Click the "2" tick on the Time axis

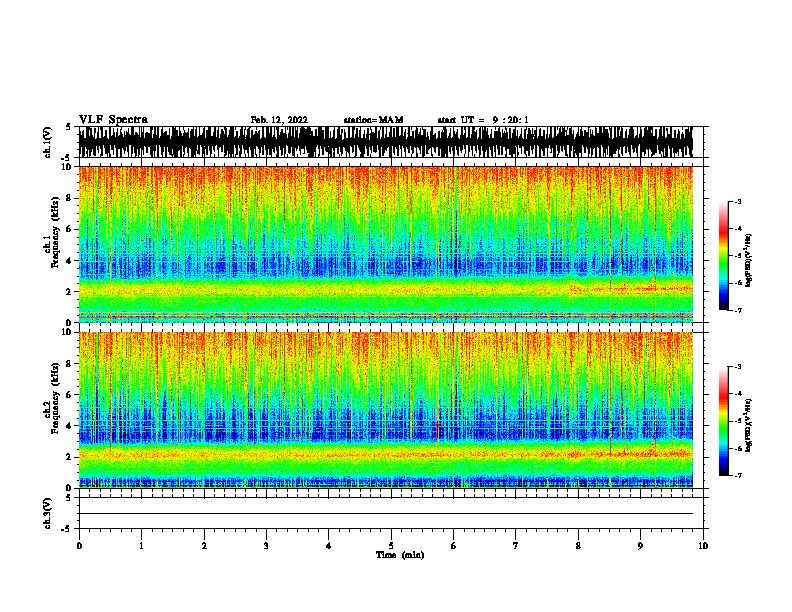(204, 546)
